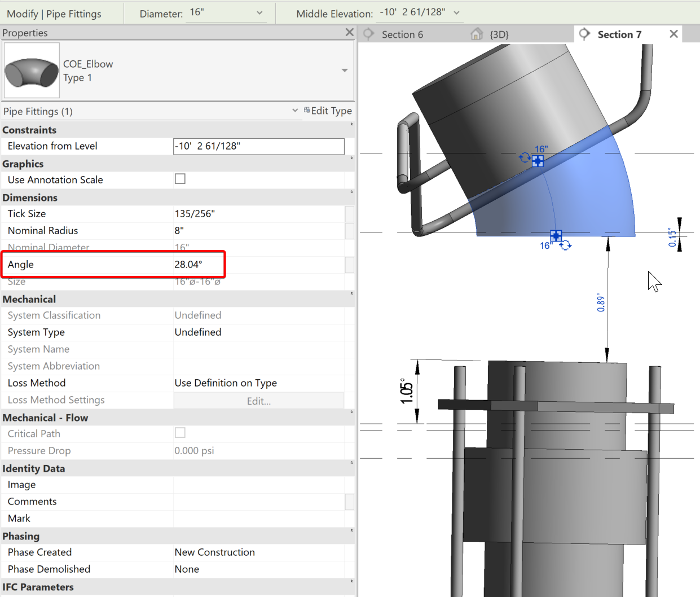This screenshot has height=597, width=700.
Task: Click the System Type value Undefined
Action: point(198,332)
